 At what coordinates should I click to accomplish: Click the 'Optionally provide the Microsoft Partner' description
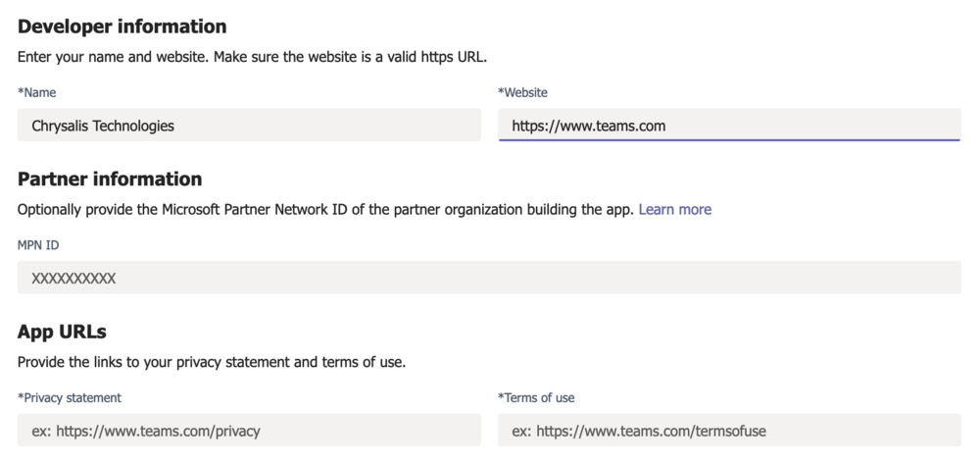(325, 210)
